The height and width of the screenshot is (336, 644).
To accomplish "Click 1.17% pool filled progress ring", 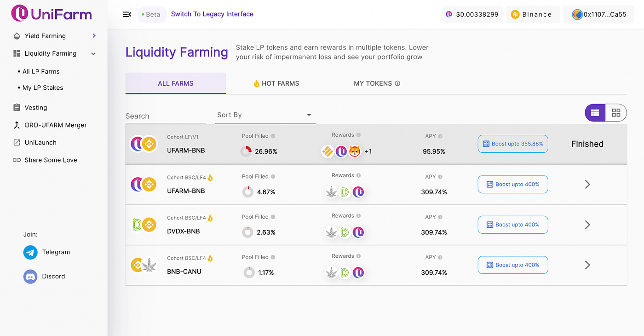I will click(x=249, y=272).
